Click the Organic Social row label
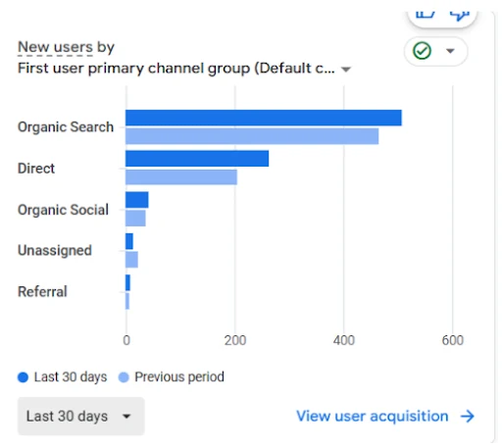 tap(63, 210)
